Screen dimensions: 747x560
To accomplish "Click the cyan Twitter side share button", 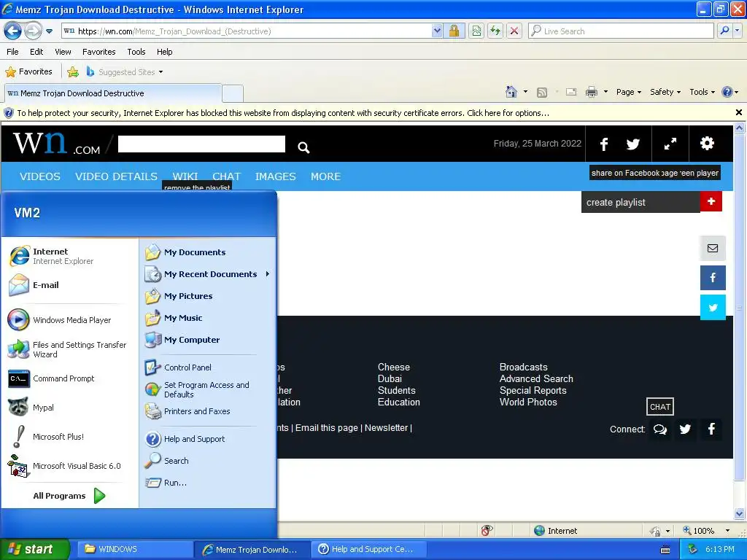I will pyautogui.click(x=712, y=307).
